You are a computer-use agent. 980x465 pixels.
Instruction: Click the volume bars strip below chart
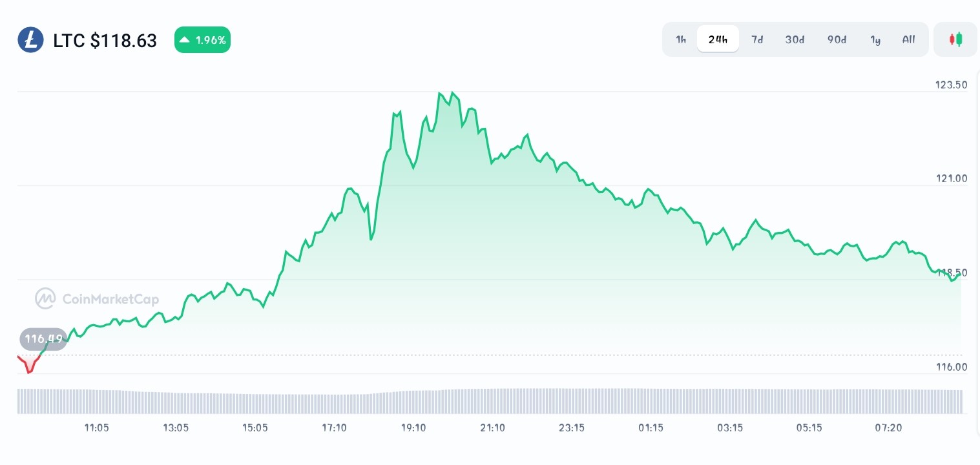(490, 400)
